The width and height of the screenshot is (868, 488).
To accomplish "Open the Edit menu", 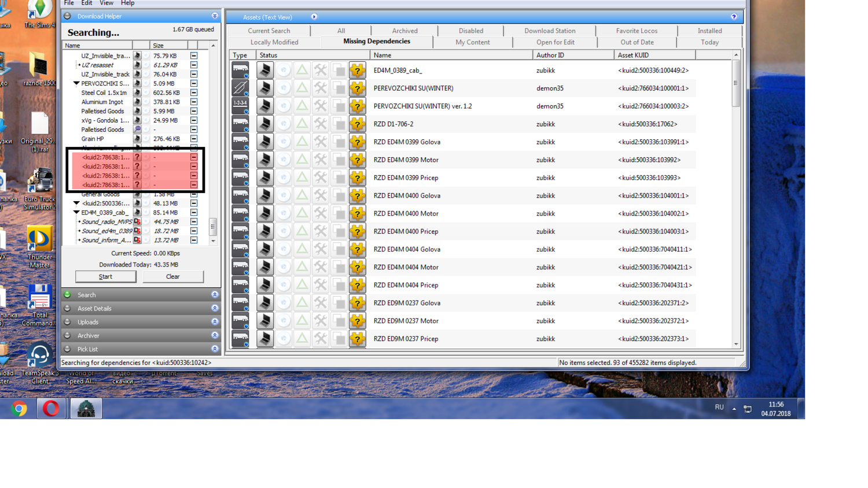I will tap(87, 3).
